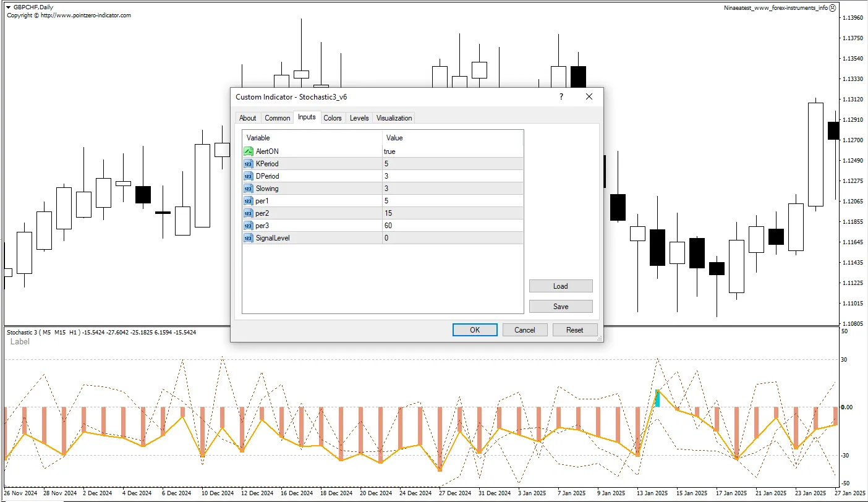
Task: Reset the inputs to default values
Action: tap(575, 330)
